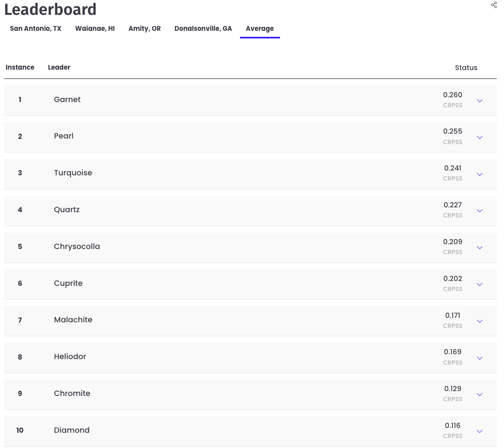The image size is (504, 448).
Task: Click rank number 10 in Diamond row
Action: tap(20, 430)
